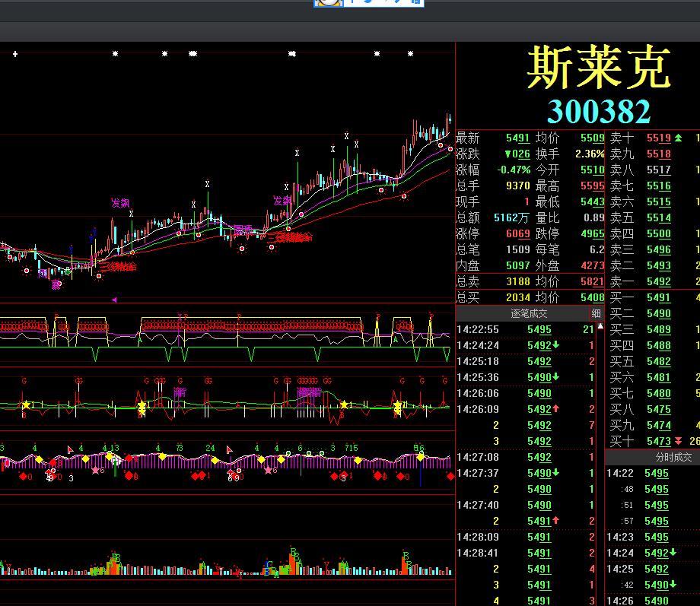
Task: Select the 14:27:08 trade row
Action: [x=526, y=457]
